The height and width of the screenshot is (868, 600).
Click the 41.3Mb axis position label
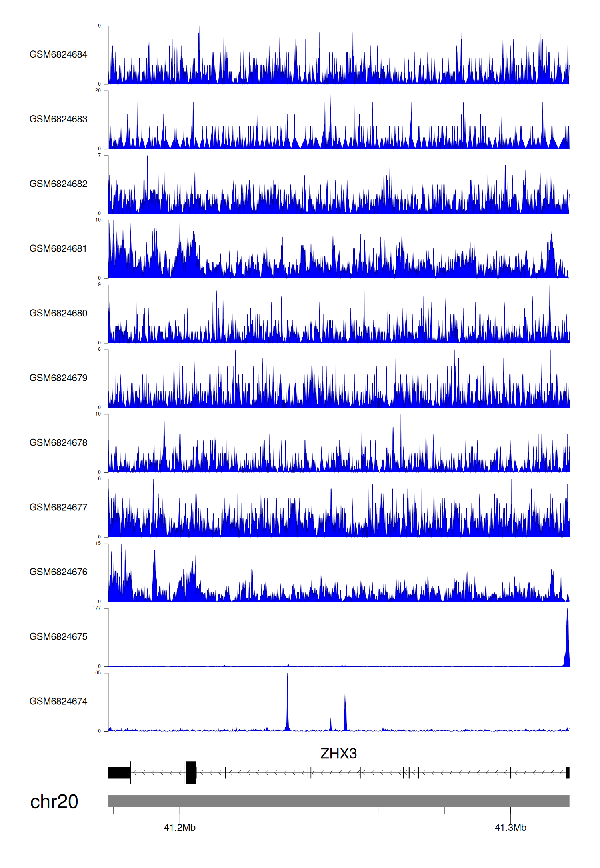pyautogui.click(x=510, y=828)
